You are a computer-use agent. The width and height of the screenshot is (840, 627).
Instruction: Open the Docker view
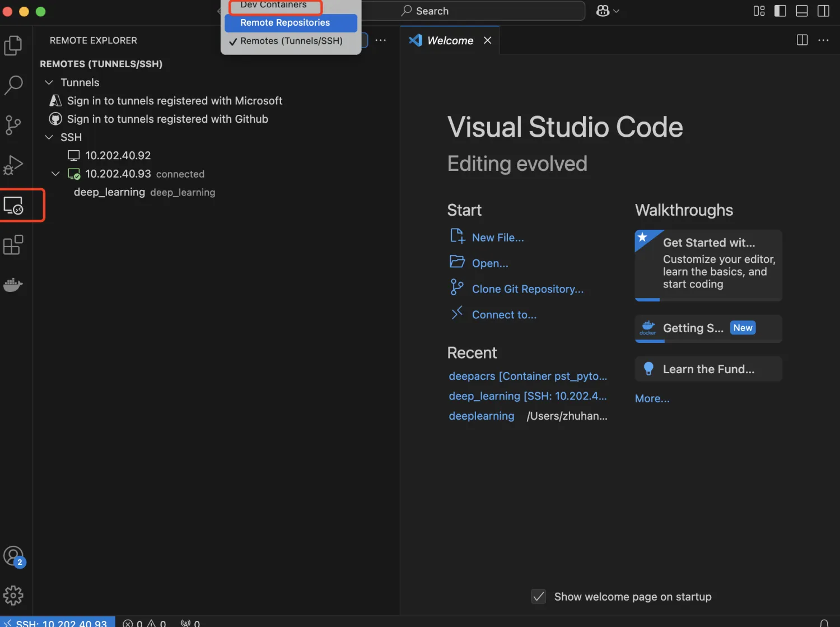13,285
